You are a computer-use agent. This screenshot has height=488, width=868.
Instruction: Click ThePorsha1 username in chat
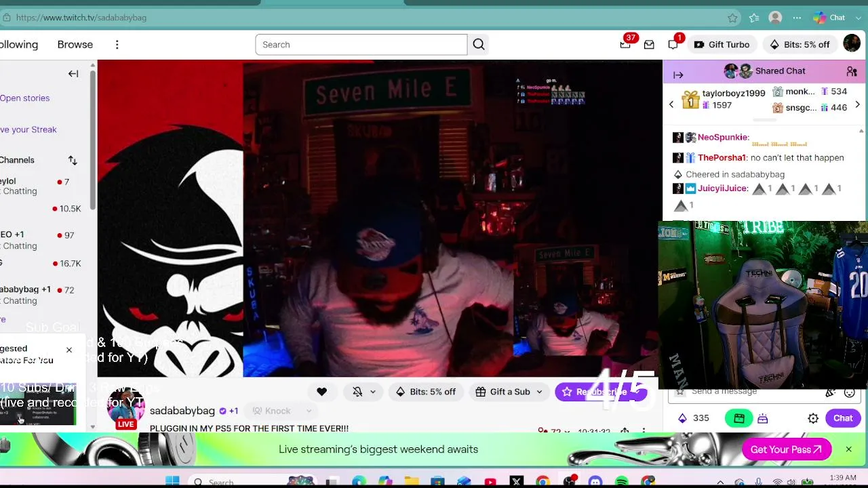point(722,158)
